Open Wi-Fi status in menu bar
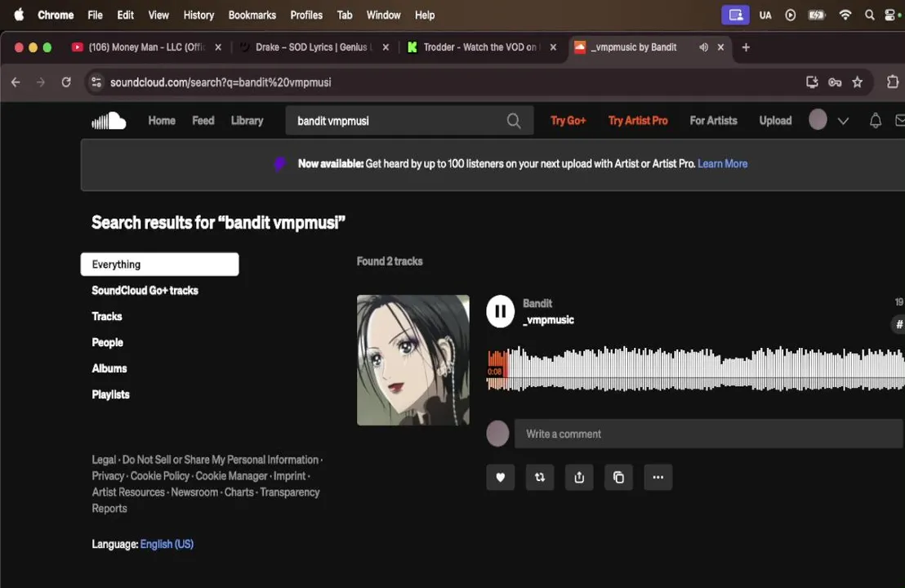The width and height of the screenshot is (905, 588). [845, 15]
